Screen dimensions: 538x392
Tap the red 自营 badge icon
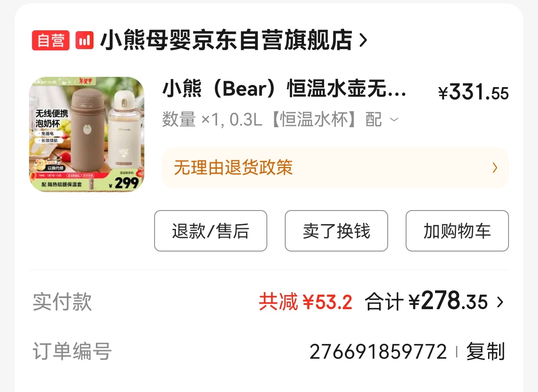(x=50, y=41)
